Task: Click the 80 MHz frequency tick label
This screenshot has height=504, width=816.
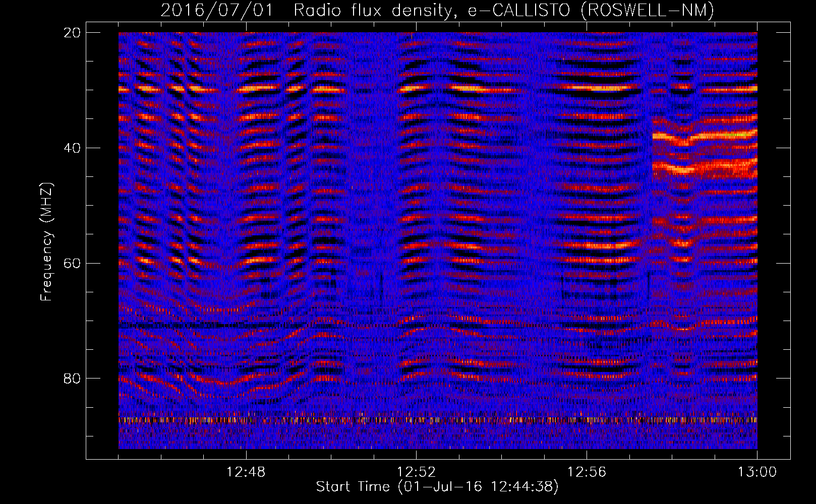Action: pyautogui.click(x=72, y=379)
